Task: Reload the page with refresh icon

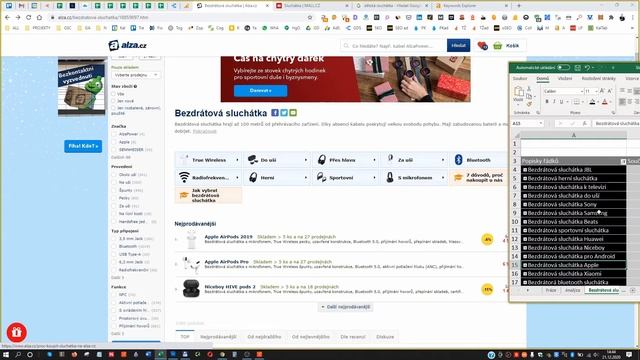Action: coord(29,18)
